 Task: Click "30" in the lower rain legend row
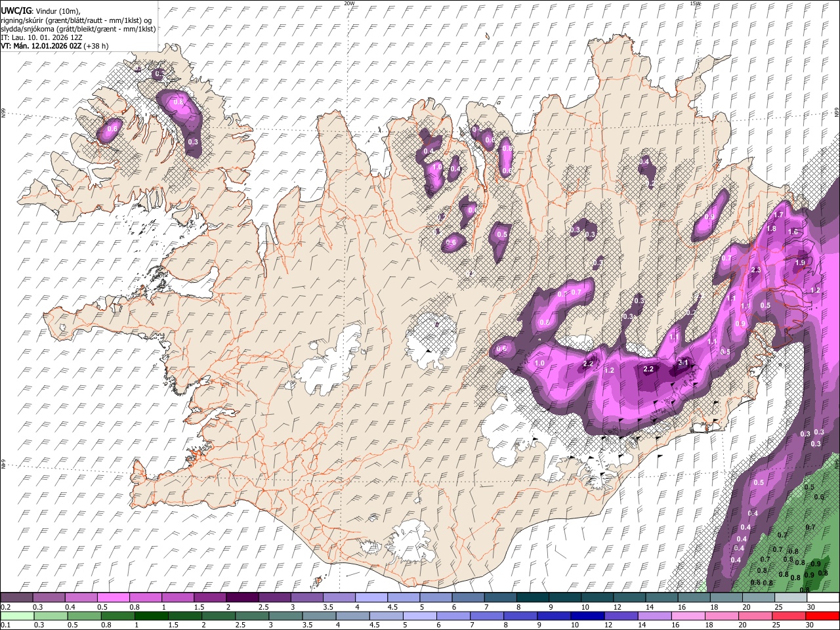(811, 625)
